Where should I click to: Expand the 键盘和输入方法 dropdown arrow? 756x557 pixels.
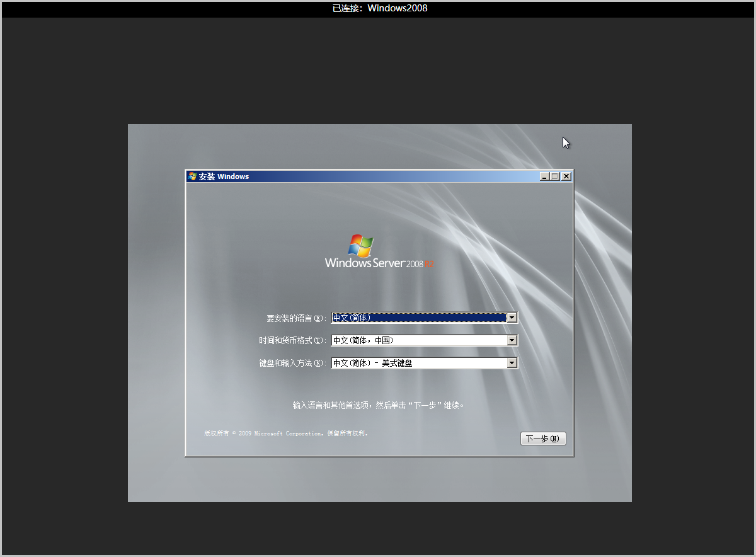coord(512,363)
